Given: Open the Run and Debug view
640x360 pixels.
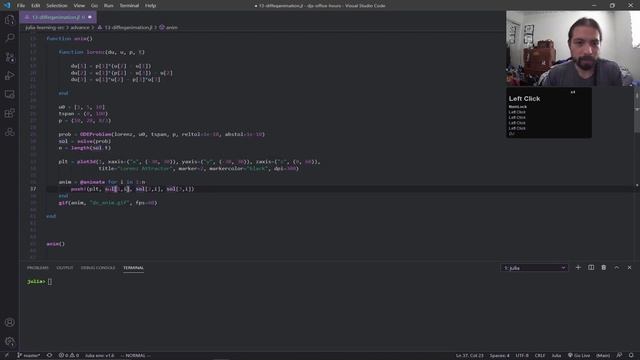Looking at the screenshot, I should click(x=9, y=76).
